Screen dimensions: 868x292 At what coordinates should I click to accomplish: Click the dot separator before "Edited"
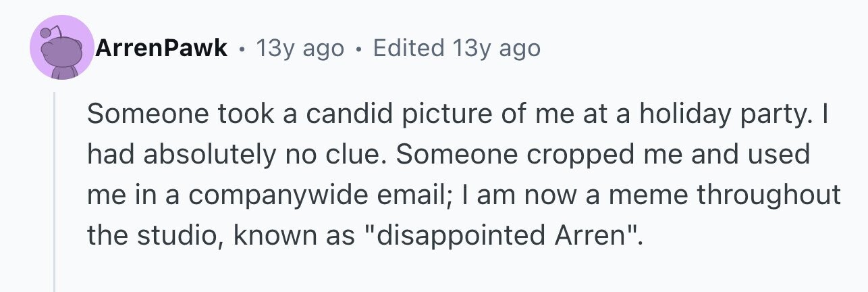[x=358, y=49]
